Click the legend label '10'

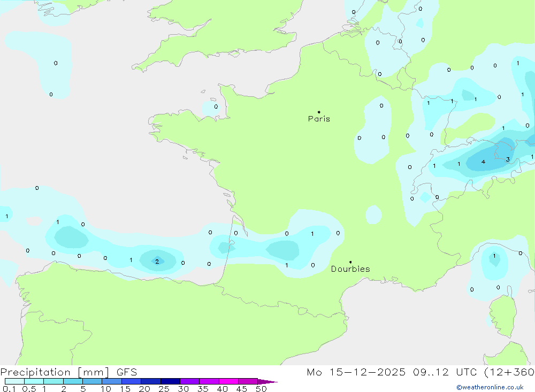(x=106, y=389)
